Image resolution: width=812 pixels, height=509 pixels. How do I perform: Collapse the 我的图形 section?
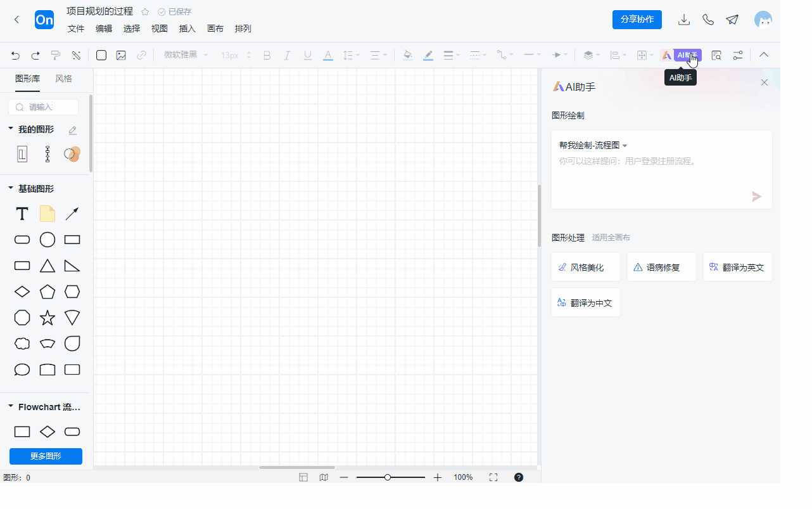10,129
